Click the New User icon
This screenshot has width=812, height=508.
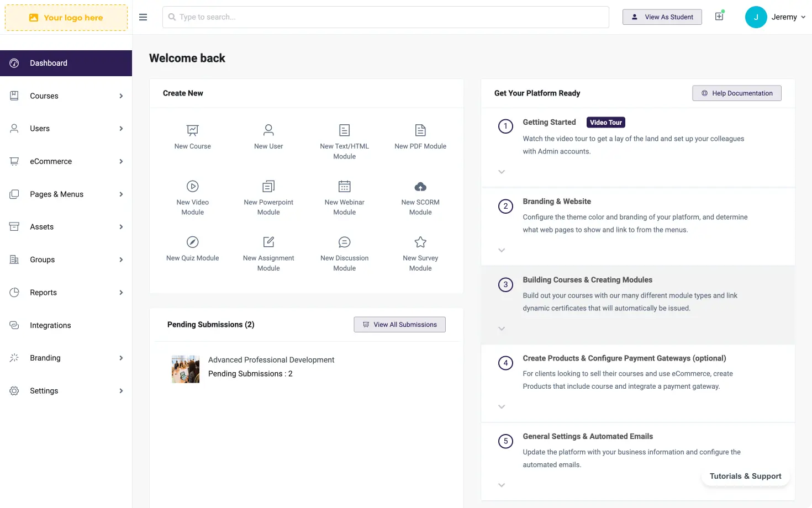(268, 130)
